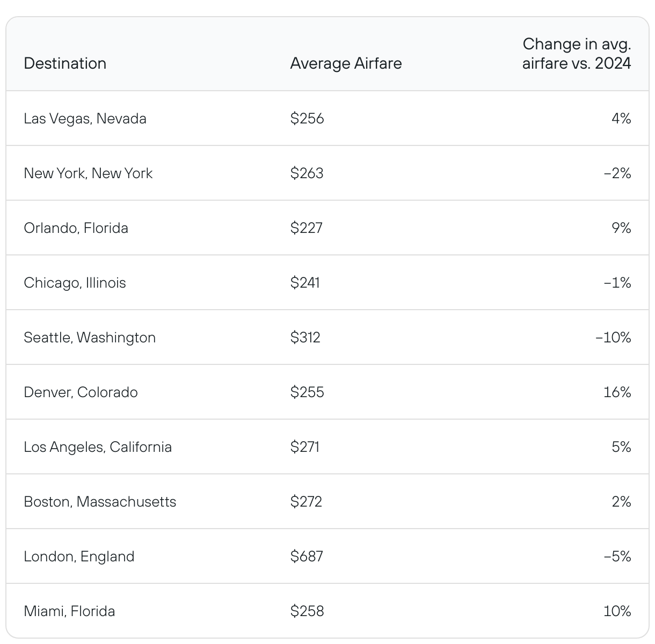Screen dimensions: 655x644
Task: Click the Average Airfare column header
Action: coord(346,63)
